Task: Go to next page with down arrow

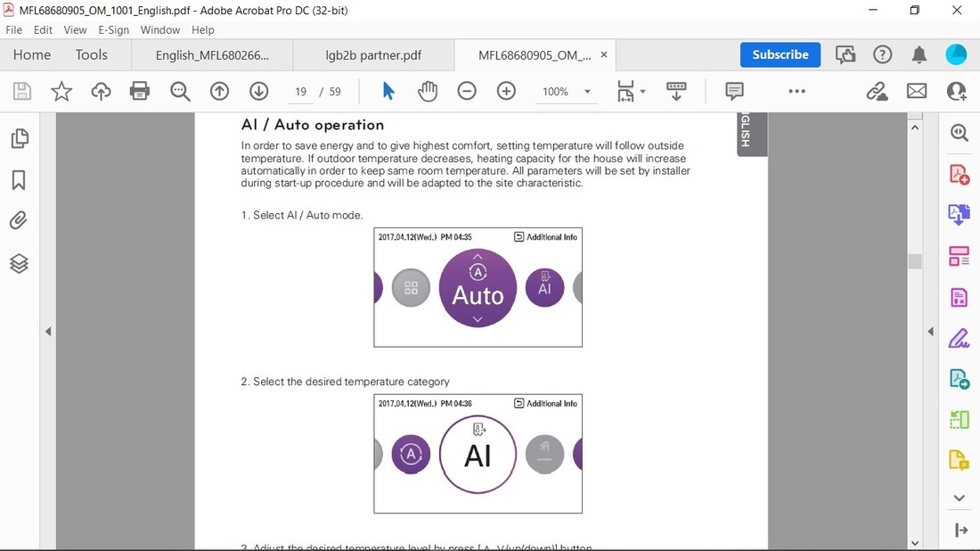Action: pos(258,91)
